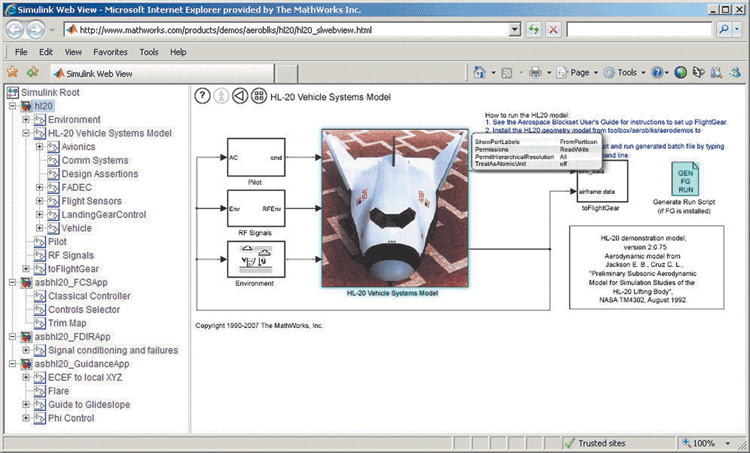Image resolution: width=750 pixels, height=453 pixels.
Task: Select Flare in the tree
Action: (x=58, y=391)
